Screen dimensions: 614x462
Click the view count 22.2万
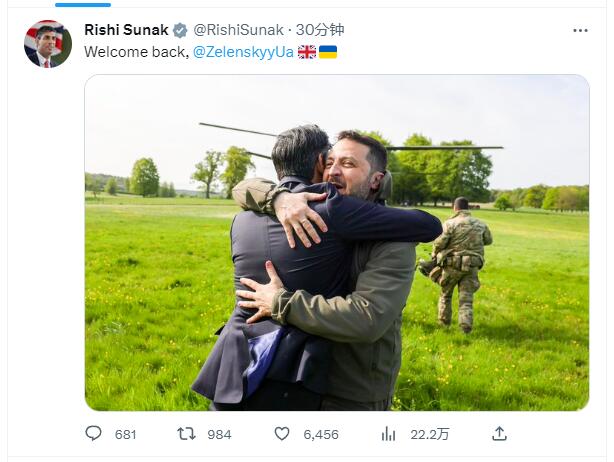click(x=430, y=434)
